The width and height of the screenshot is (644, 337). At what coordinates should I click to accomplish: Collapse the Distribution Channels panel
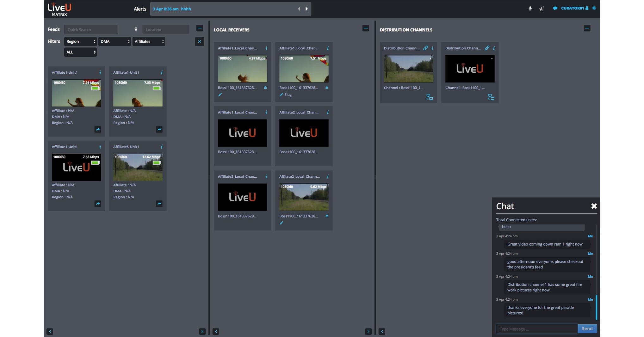(x=587, y=28)
